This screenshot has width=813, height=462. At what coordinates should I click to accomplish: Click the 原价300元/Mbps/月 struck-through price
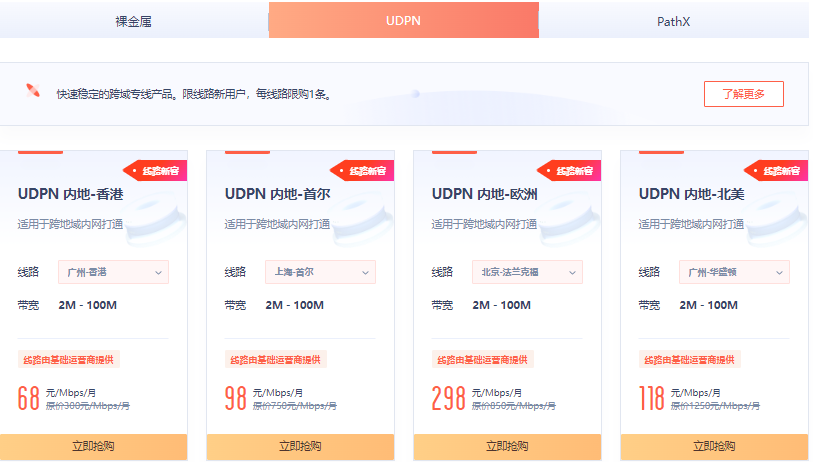pyautogui.click(x=88, y=406)
